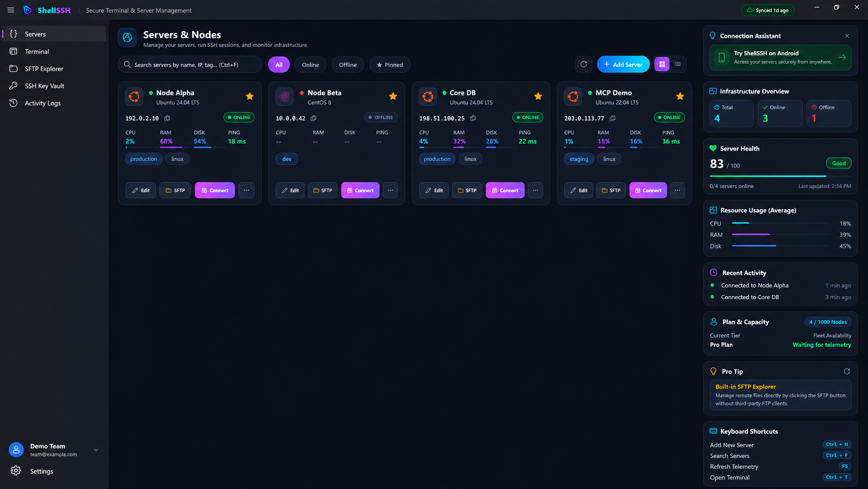Filter servers by Online status
Image resolution: width=868 pixels, height=489 pixels.
pos(310,64)
